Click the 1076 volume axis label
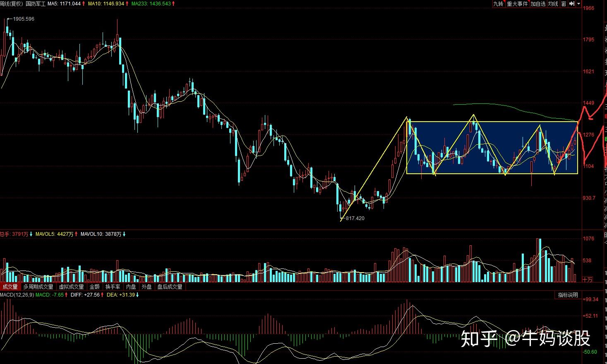The width and height of the screenshot is (607, 364). (x=588, y=239)
